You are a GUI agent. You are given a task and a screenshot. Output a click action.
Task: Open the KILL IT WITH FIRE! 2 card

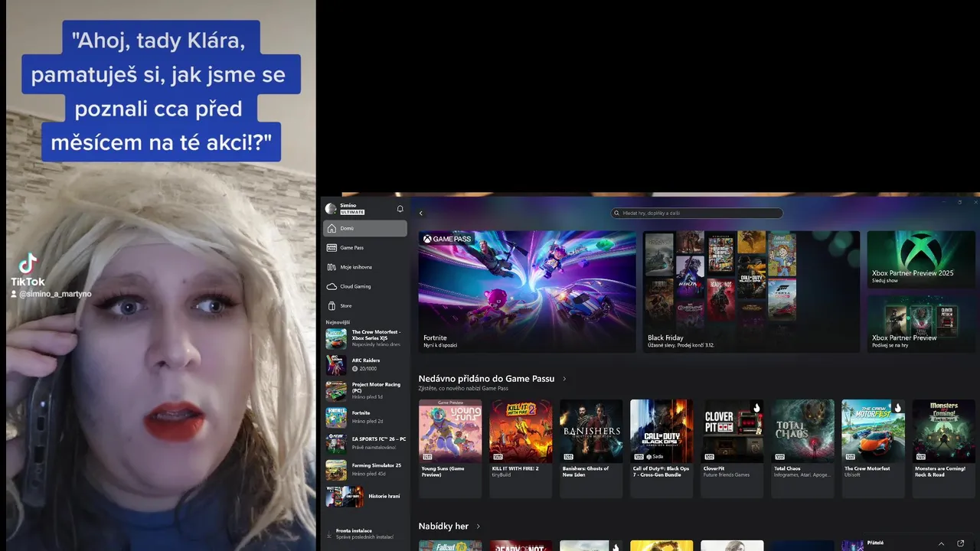[x=521, y=448]
